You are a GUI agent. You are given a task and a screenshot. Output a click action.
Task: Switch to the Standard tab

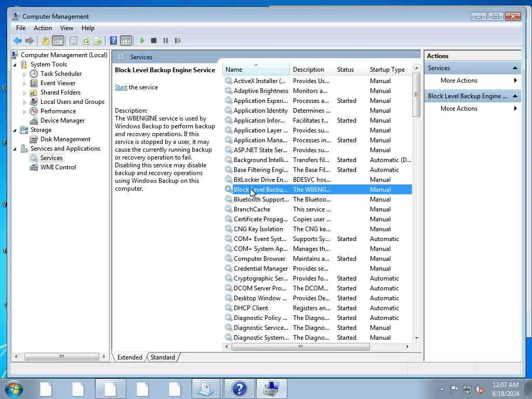click(163, 357)
